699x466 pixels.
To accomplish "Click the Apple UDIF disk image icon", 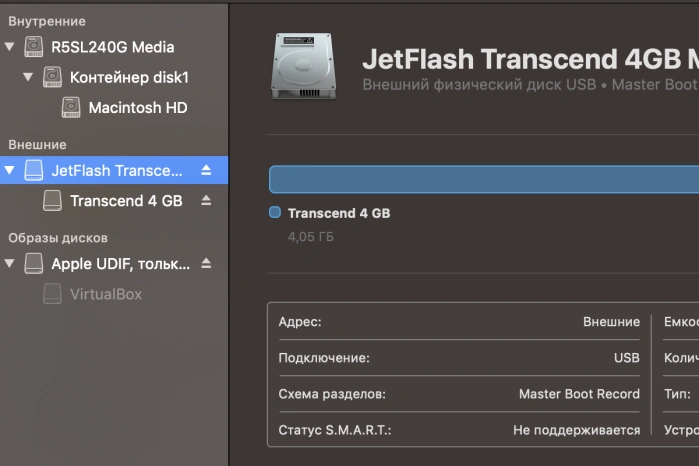I will (33, 264).
